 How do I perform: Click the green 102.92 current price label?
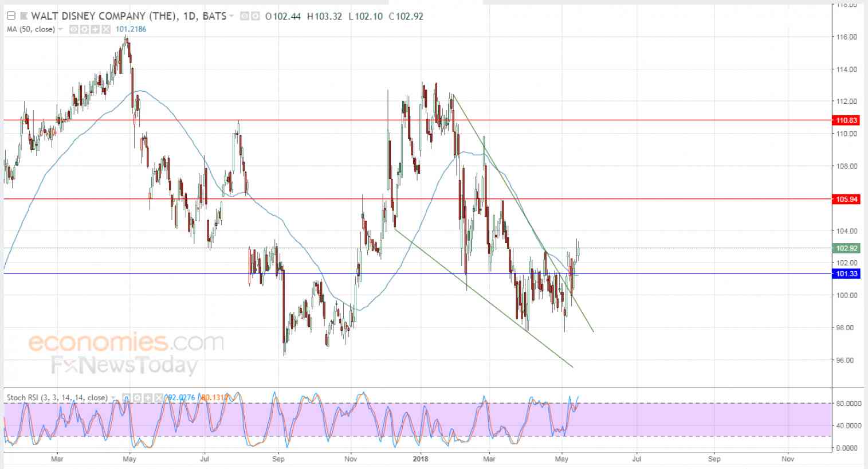847,248
